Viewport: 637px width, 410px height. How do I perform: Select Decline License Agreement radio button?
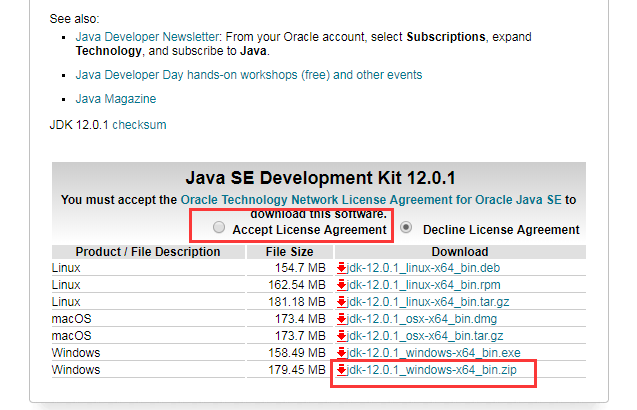point(407,228)
